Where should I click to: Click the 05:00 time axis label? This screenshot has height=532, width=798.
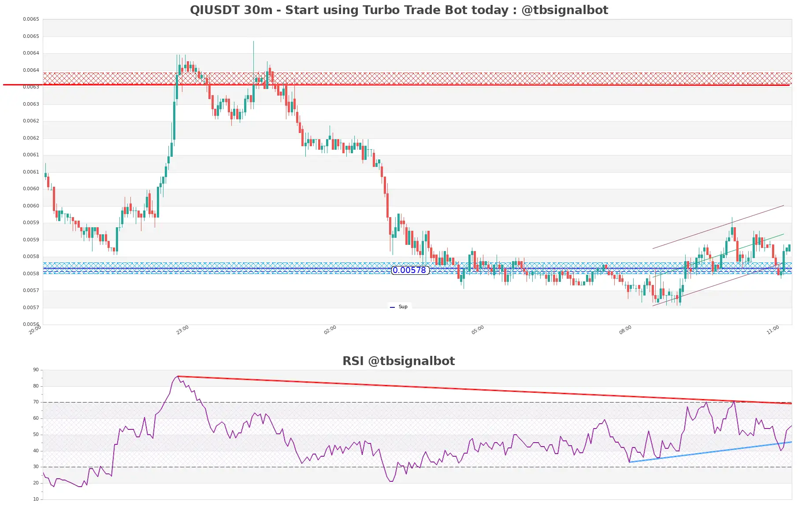(478, 330)
